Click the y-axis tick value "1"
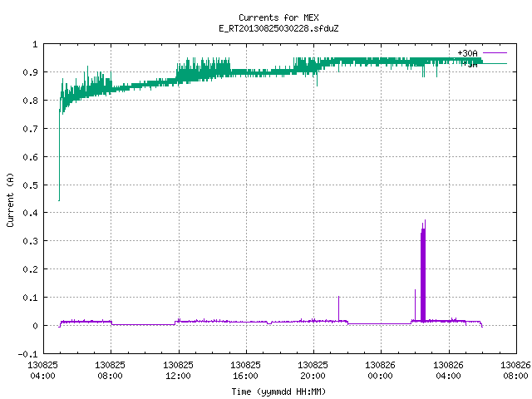The height and width of the screenshot is (399, 532). pyautogui.click(x=35, y=44)
